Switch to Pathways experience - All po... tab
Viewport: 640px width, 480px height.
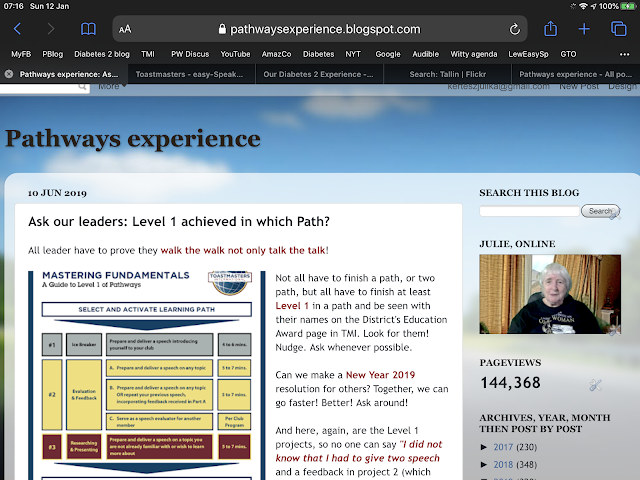point(576,74)
